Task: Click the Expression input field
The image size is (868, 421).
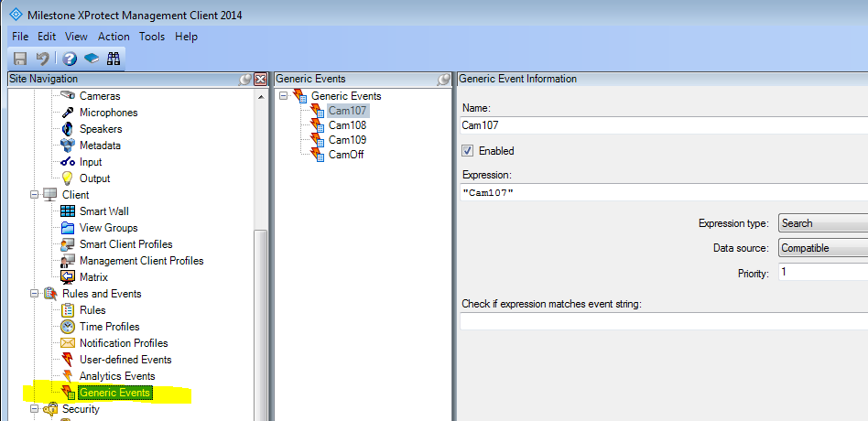Action: 664,192
